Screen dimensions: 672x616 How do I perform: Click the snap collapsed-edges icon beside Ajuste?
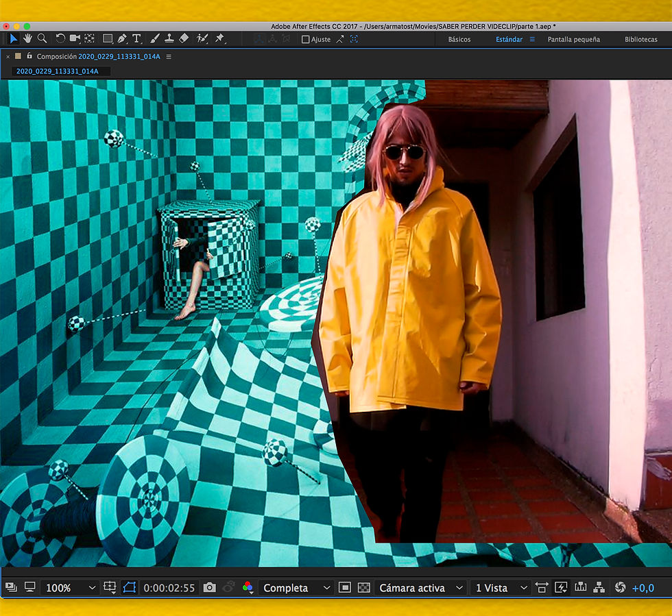[340, 40]
